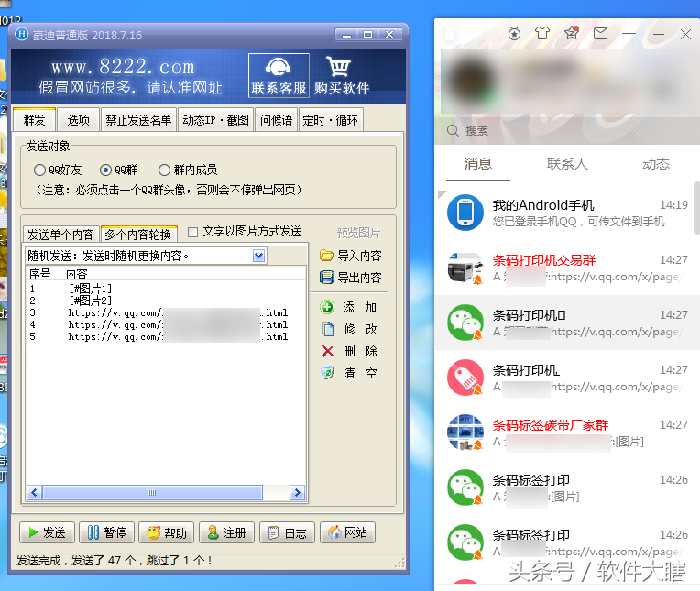Click the 日志 button
This screenshot has width=700, height=591.
pos(287,532)
